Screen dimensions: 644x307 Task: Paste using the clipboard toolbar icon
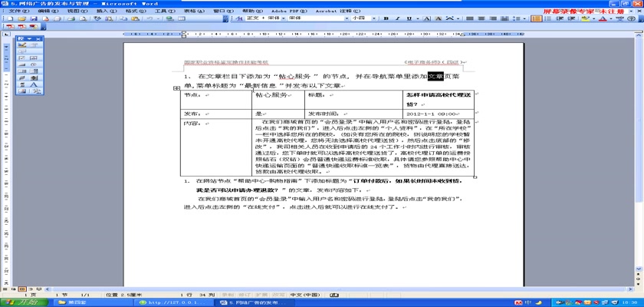coord(135,18)
